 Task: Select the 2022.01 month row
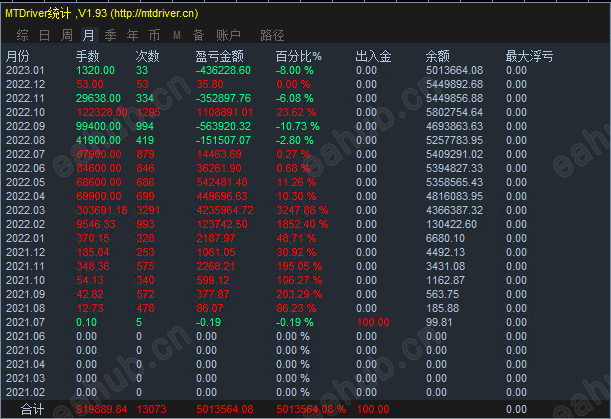[306, 239]
